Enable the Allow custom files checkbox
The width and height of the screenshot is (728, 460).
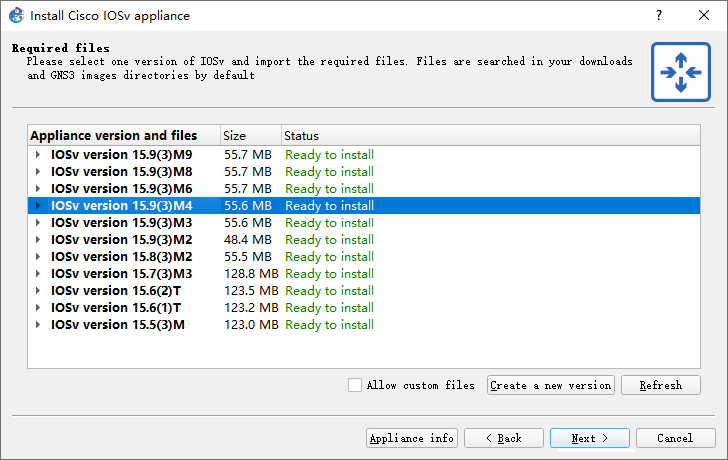[x=355, y=385]
